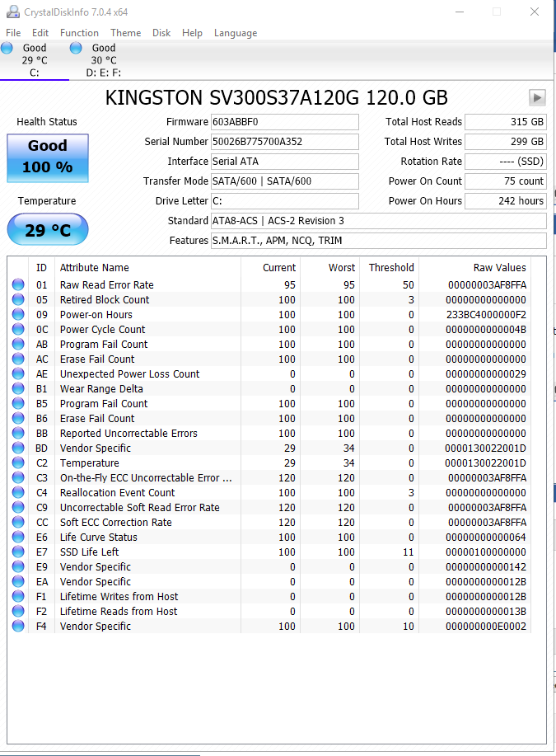Click the Drive Letter C: field
Image resolution: width=556 pixels, height=756 pixels.
[285, 201]
